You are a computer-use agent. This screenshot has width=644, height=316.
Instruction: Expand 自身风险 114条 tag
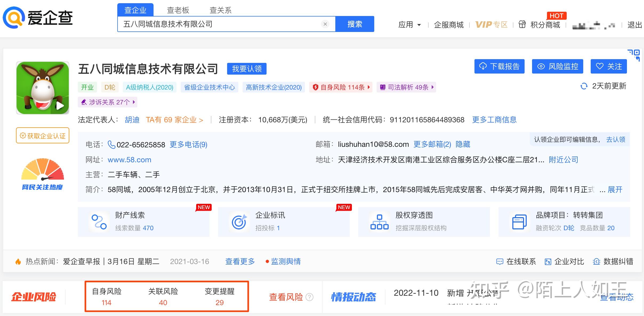tap(341, 87)
